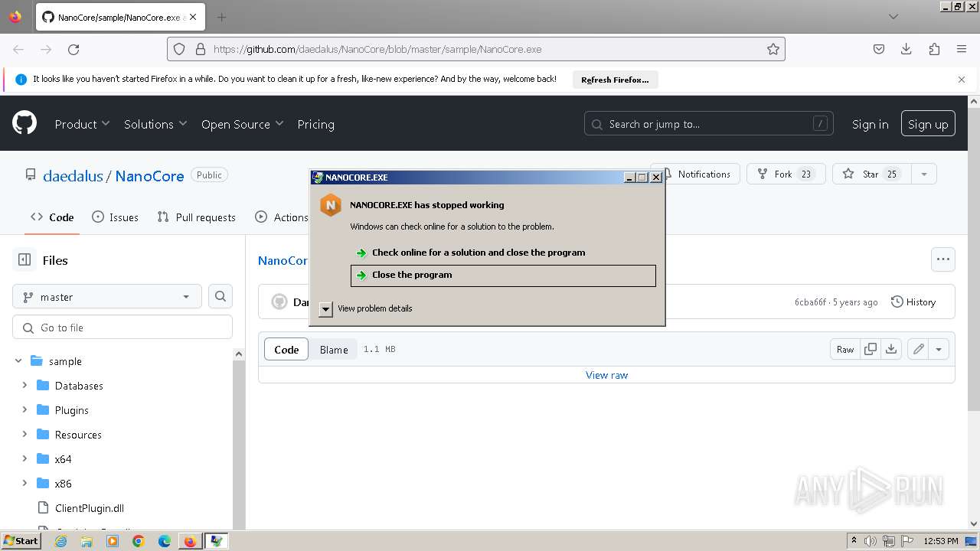The image size is (980, 551).
Task: Open the Pocket save icon
Action: tap(879, 49)
